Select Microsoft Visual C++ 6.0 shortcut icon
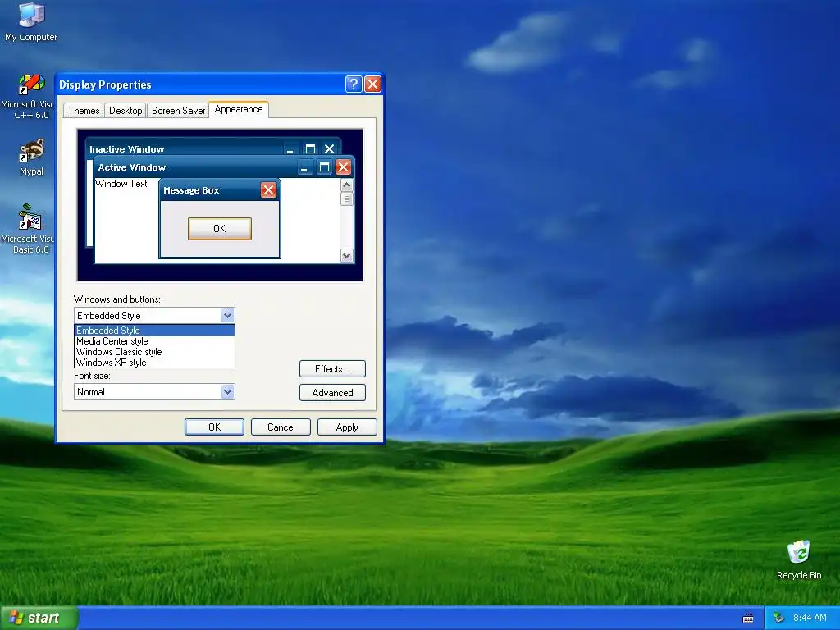 pyautogui.click(x=31, y=97)
